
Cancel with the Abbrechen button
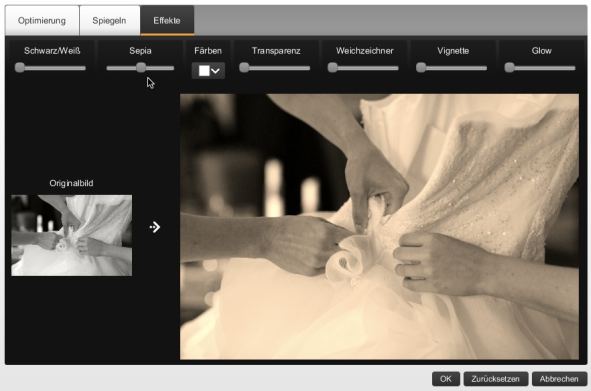coord(559,379)
